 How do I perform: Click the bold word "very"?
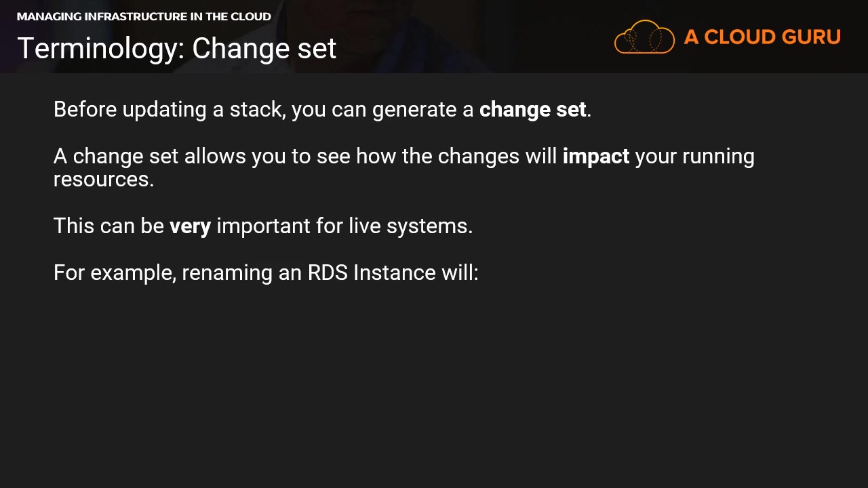click(x=190, y=226)
